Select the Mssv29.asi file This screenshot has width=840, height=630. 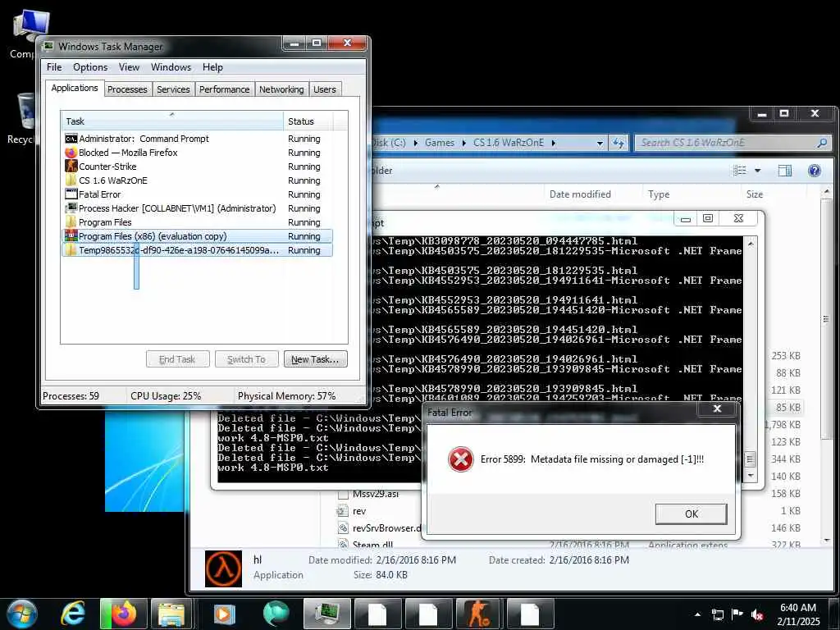[x=375, y=494]
